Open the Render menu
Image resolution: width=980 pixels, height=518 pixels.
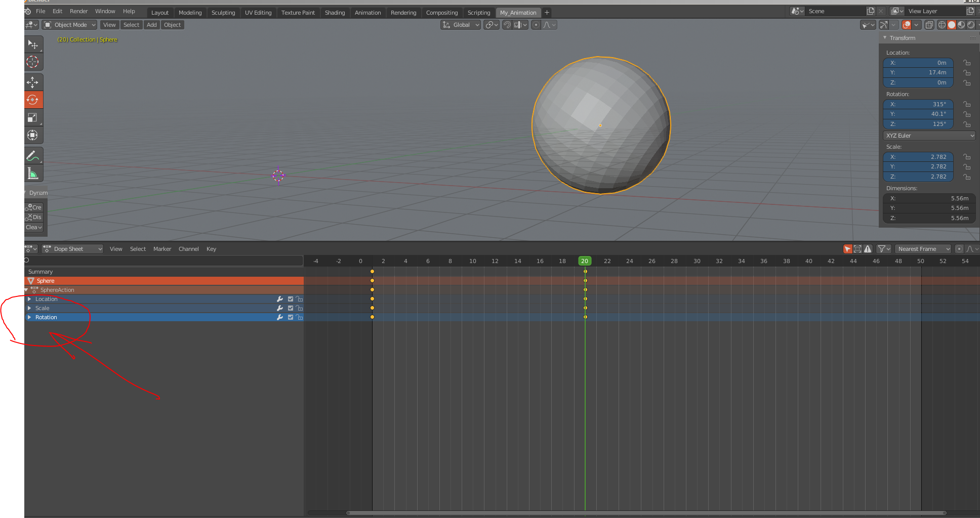78,11
